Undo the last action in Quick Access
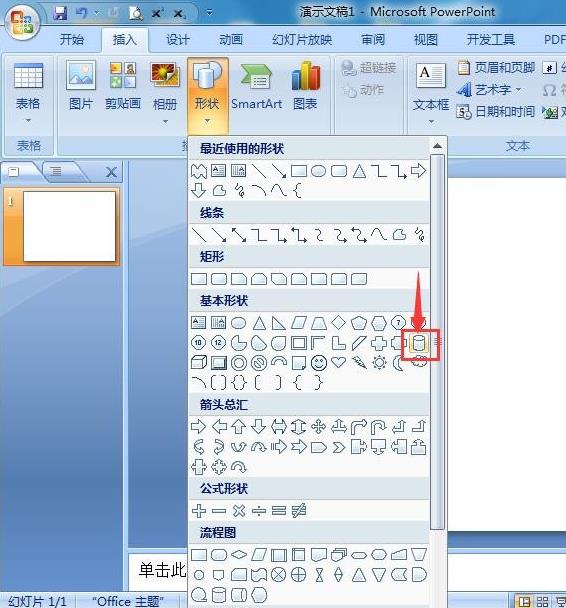Image resolution: width=566 pixels, height=608 pixels. click(x=81, y=13)
